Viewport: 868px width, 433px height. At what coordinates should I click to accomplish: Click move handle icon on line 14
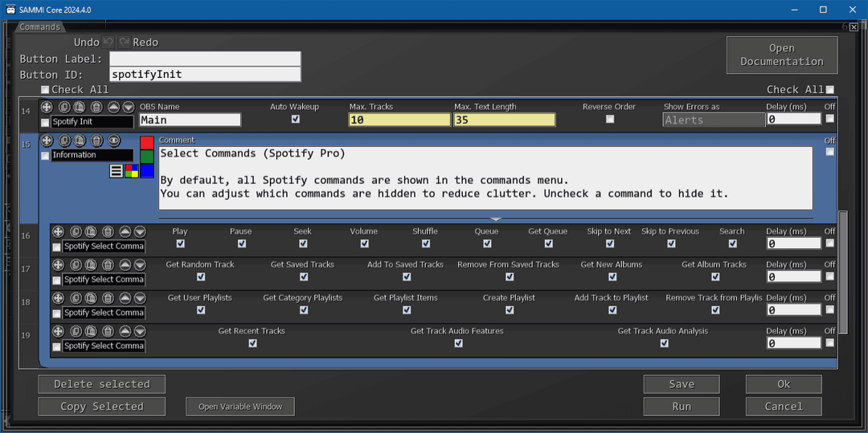(x=47, y=107)
